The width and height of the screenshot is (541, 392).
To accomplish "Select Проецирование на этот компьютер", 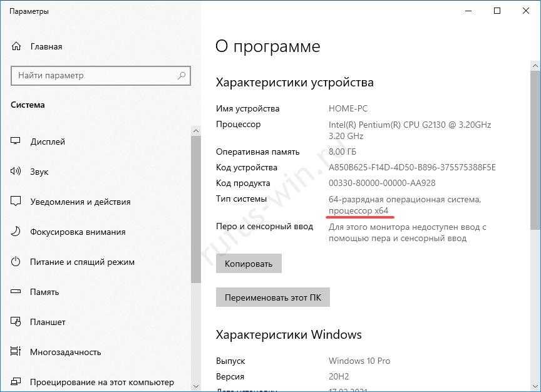I will 102,382.
